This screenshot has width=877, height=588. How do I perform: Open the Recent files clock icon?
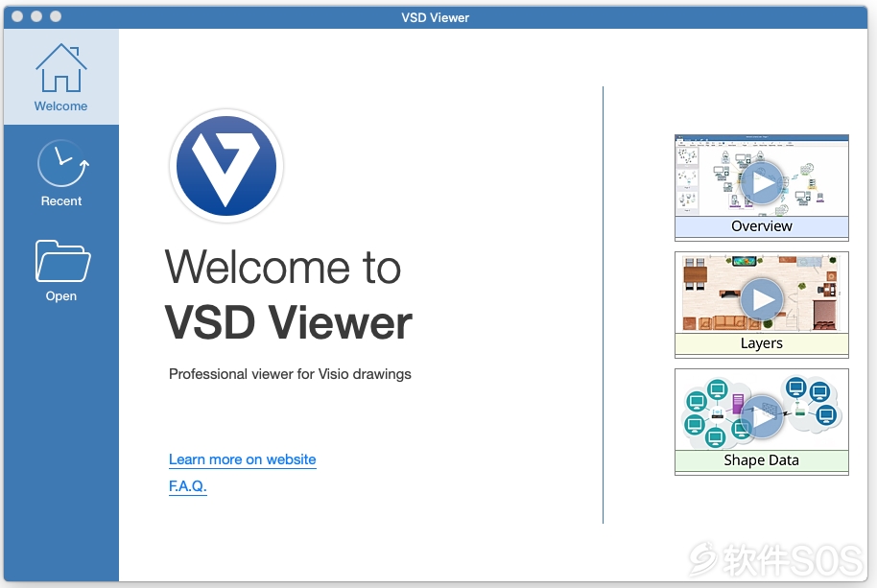coord(62,163)
